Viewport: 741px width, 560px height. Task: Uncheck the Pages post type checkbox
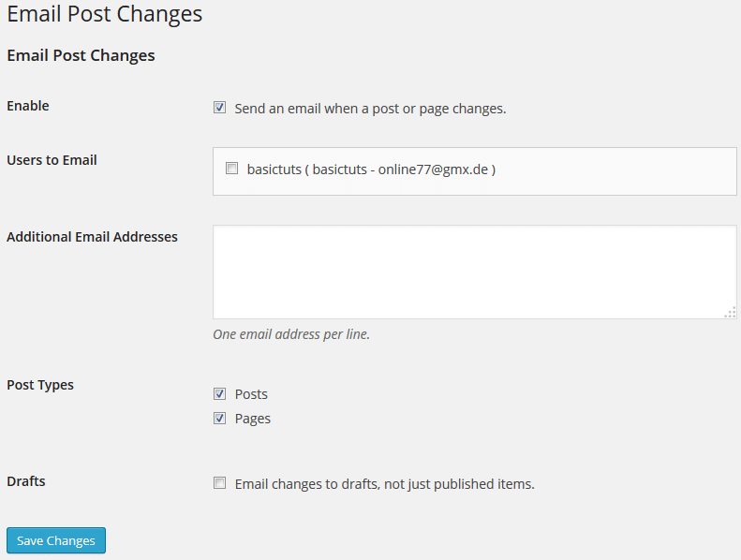tap(220, 419)
